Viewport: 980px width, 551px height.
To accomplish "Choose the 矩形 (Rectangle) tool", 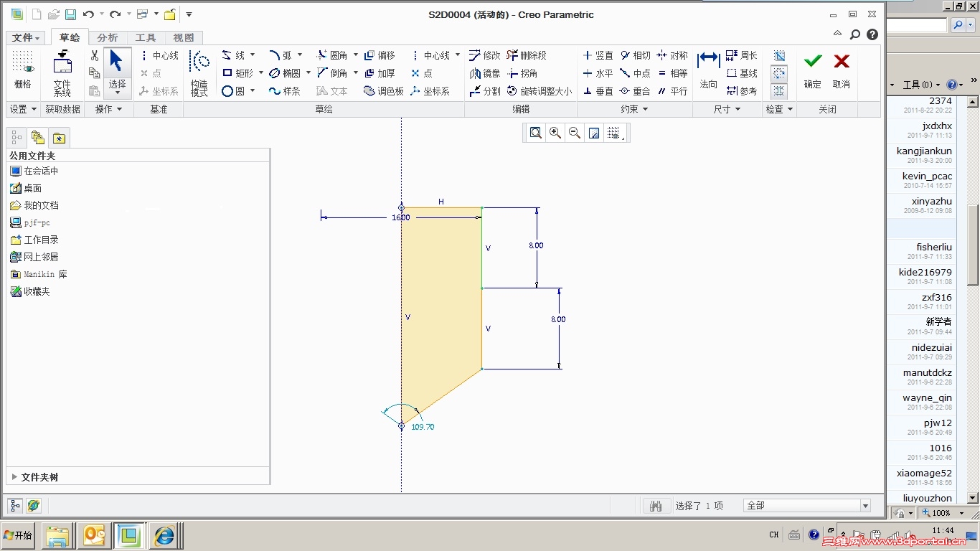I will click(237, 73).
